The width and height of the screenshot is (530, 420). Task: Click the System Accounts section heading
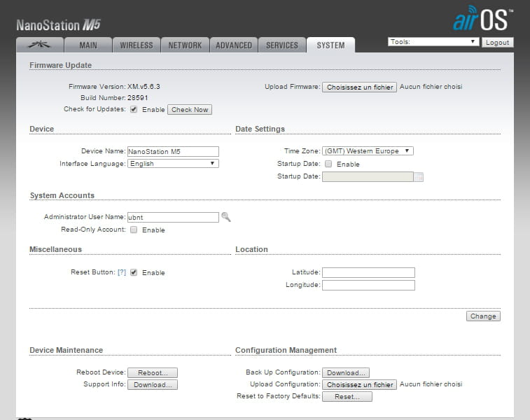click(x=62, y=195)
